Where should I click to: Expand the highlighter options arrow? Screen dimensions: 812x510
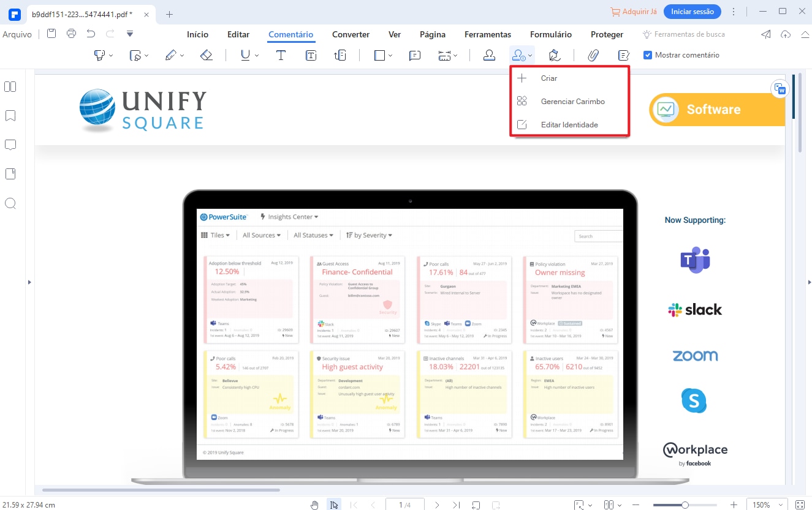pos(111,56)
